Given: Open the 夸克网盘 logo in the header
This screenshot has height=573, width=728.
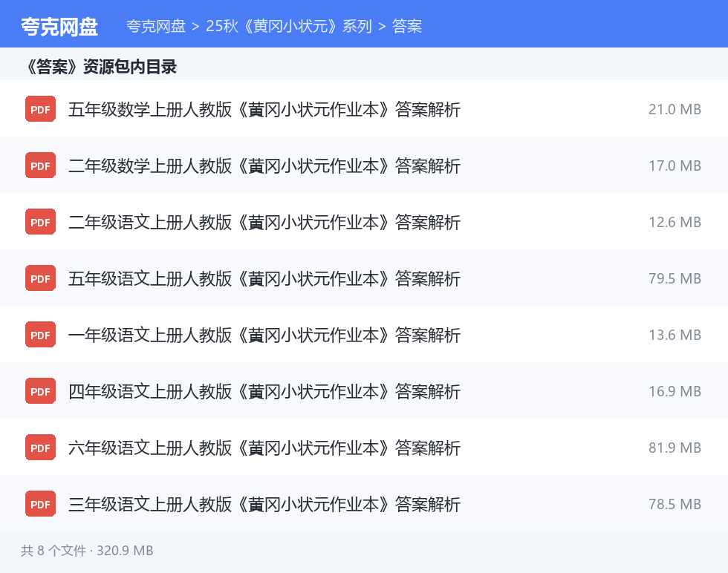Looking at the screenshot, I should click(x=59, y=27).
